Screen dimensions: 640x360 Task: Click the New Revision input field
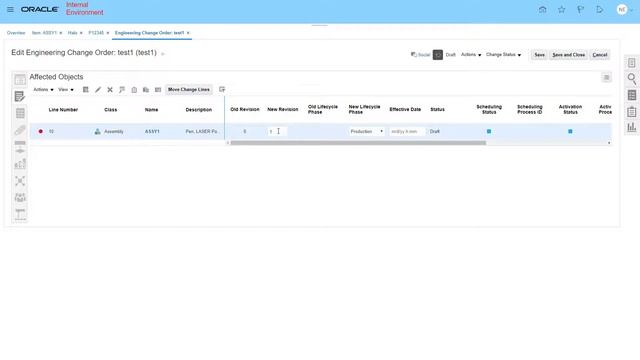pyautogui.click(x=277, y=131)
